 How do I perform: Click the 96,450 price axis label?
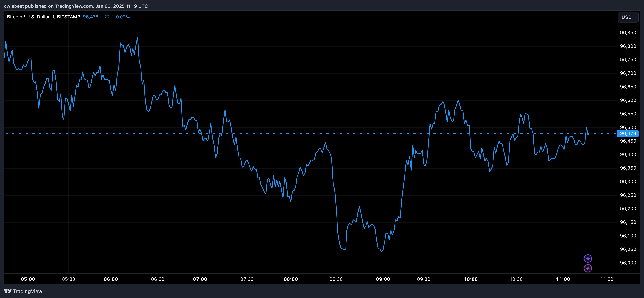click(628, 141)
